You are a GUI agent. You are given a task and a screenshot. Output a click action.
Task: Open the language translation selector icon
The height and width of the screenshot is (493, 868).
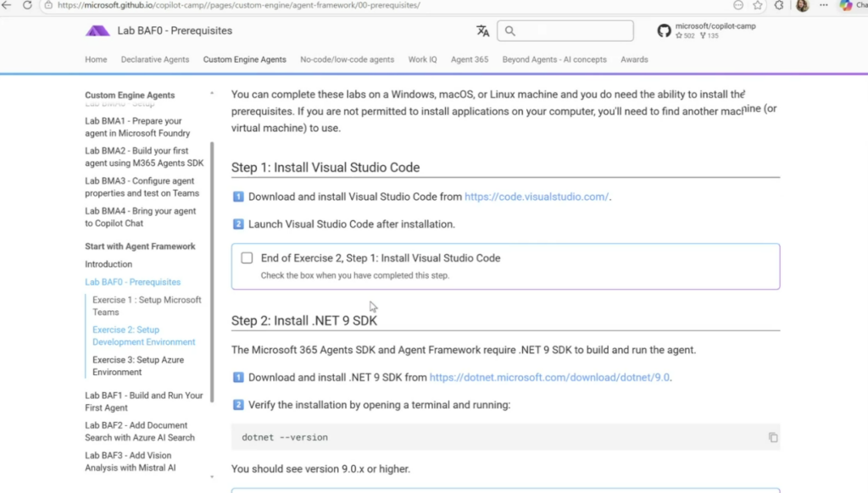click(x=482, y=31)
